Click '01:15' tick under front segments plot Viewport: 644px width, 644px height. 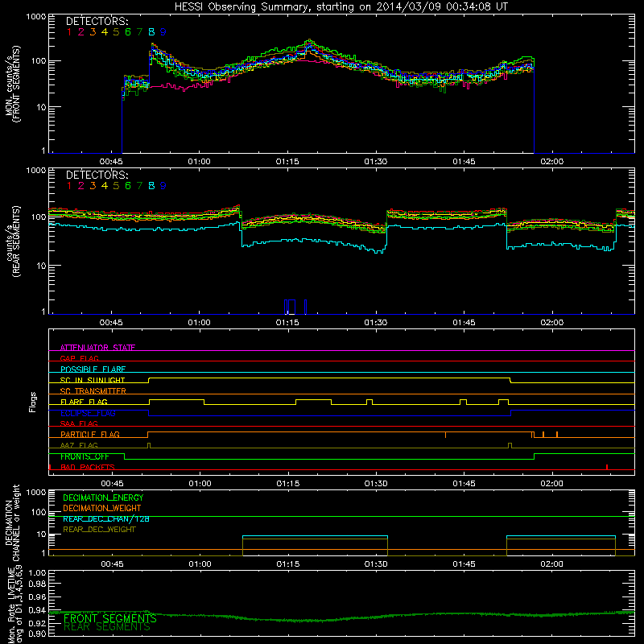287,162
